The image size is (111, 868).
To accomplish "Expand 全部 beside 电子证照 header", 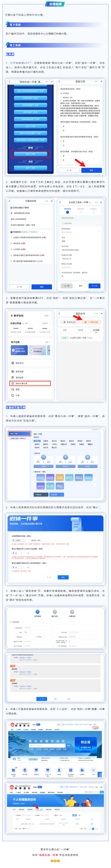I will tap(47, 342).
